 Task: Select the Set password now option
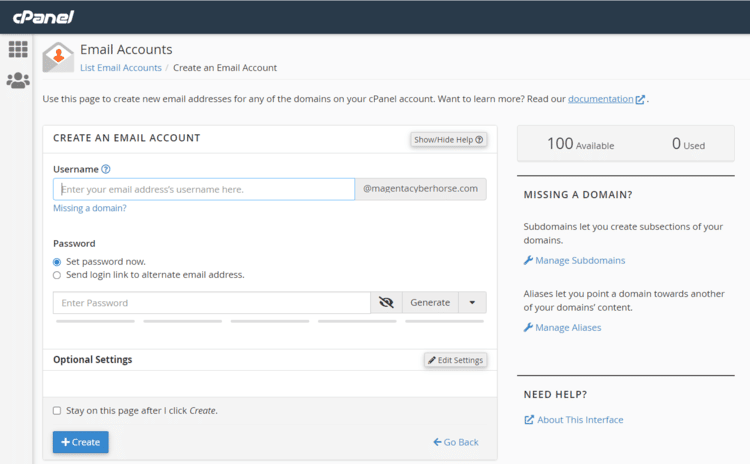pyautogui.click(x=57, y=261)
